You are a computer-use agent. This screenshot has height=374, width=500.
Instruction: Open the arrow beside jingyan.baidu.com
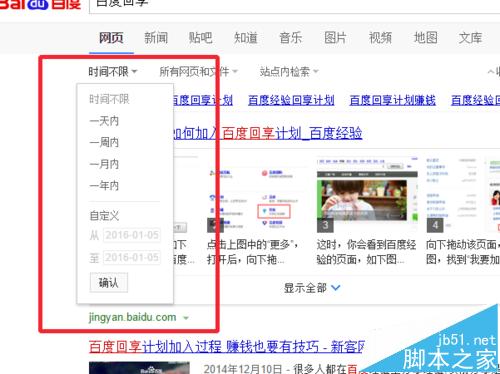(x=186, y=318)
